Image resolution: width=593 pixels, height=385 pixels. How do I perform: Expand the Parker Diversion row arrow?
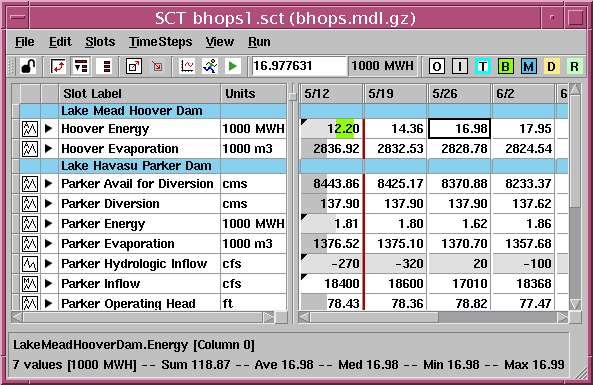point(48,203)
